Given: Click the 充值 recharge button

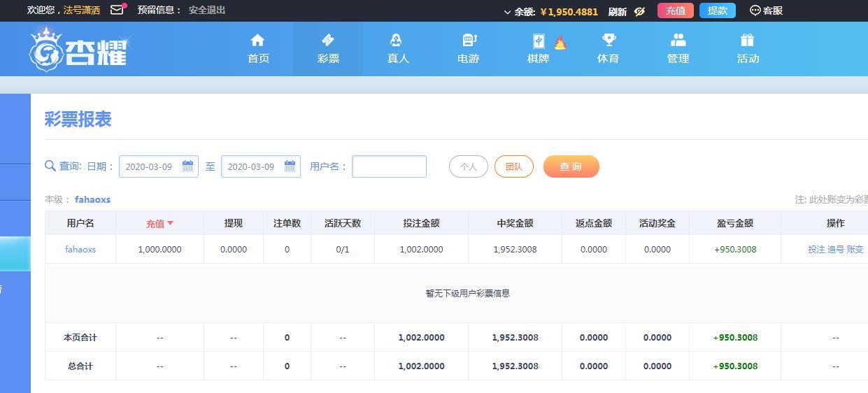Looking at the screenshot, I should (676, 10).
